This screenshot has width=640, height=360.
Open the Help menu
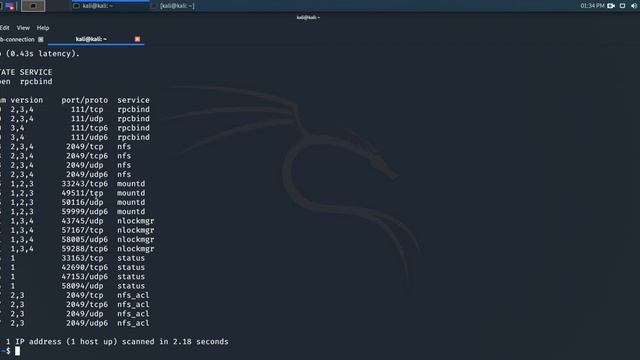coord(43,28)
